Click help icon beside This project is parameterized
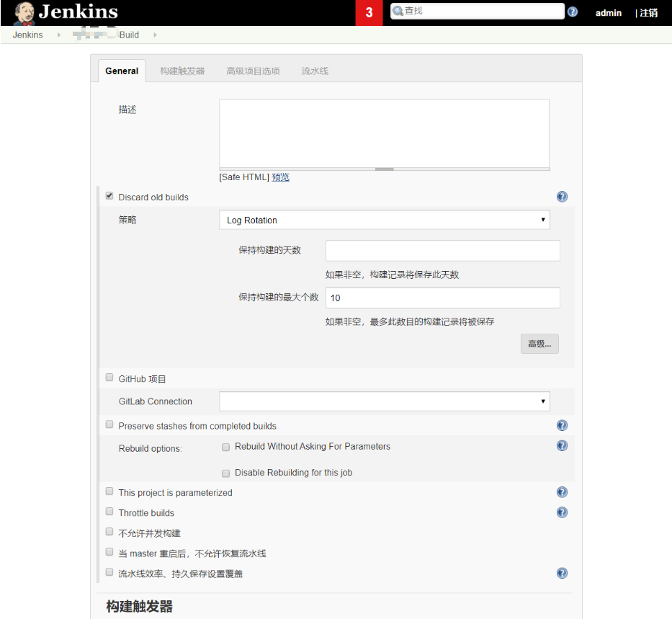 tap(562, 491)
